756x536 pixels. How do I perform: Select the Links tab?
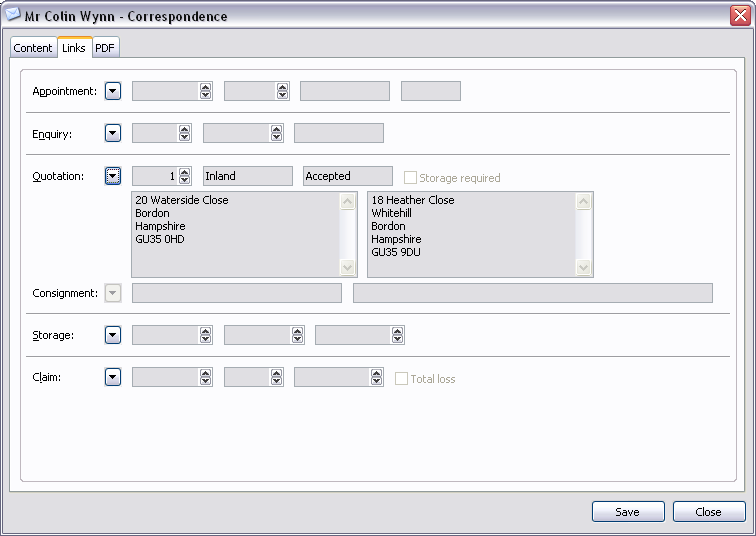[x=74, y=48]
